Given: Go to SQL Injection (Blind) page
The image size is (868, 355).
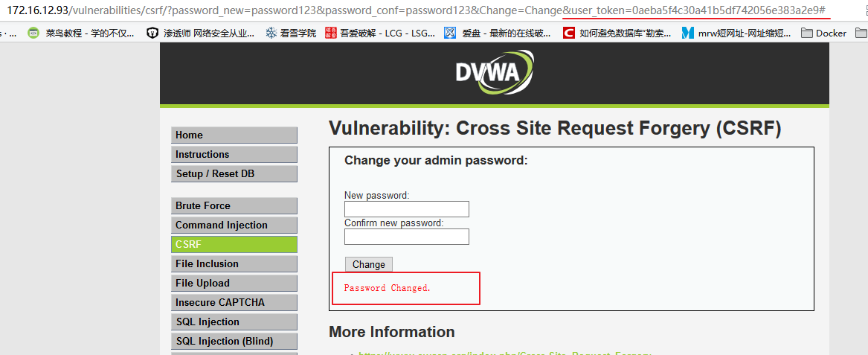Looking at the screenshot, I should pyautogui.click(x=234, y=341).
